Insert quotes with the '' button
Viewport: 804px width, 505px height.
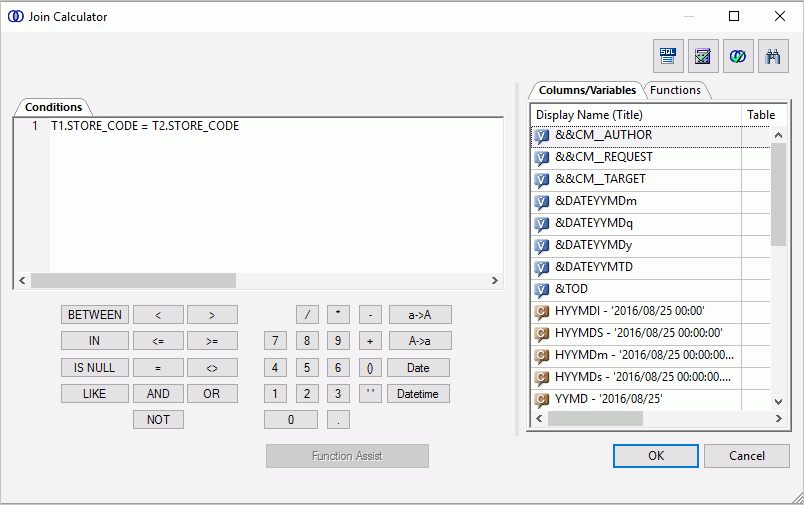click(x=370, y=394)
